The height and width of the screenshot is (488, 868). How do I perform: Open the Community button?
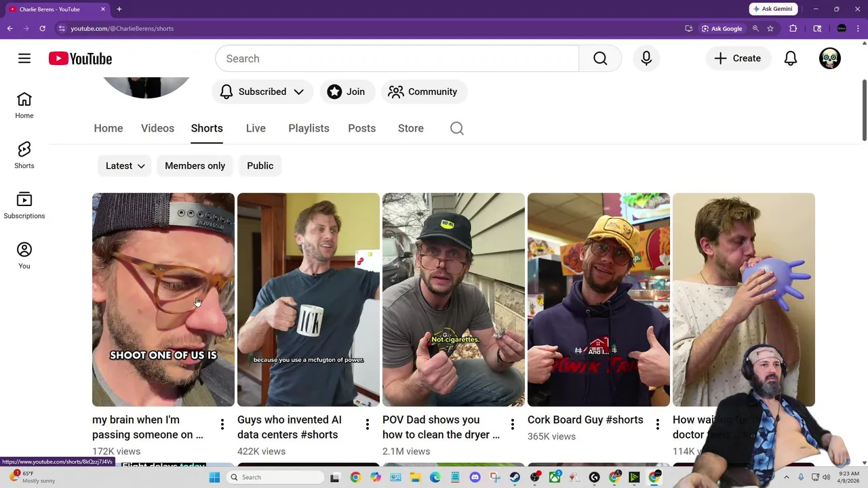pos(423,91)
